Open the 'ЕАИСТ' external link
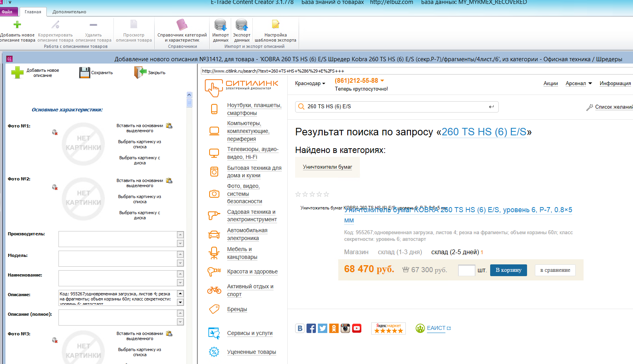 coord(436,328)
